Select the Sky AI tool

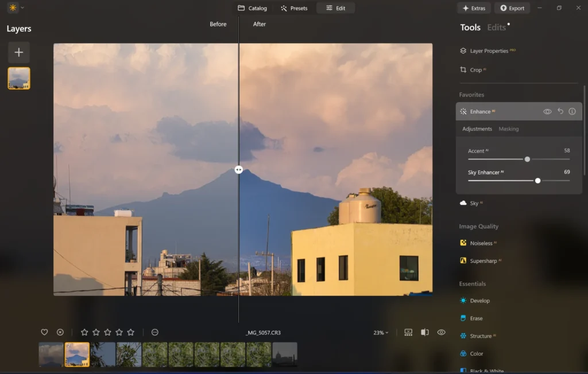click(x=477, y=202)
